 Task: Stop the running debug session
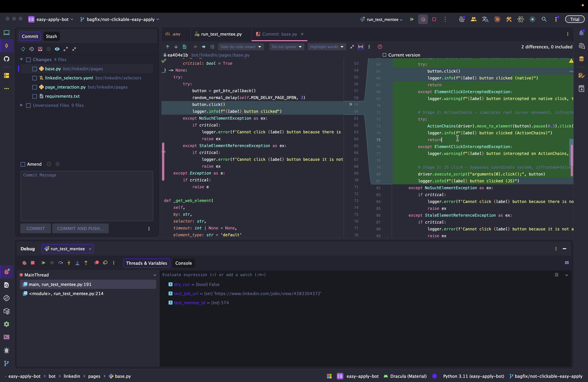click(x=33, y=263)
